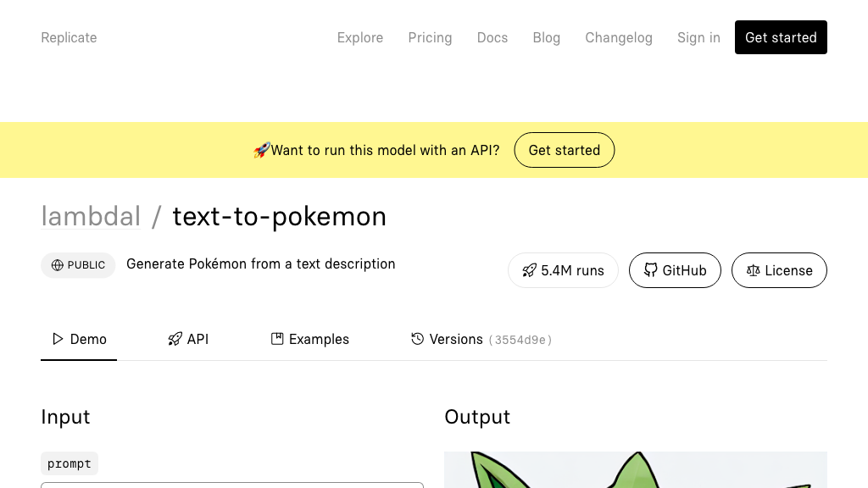Click the play icon on the Demo tab
Screen dimensions: 868x488
pos(58,339)
